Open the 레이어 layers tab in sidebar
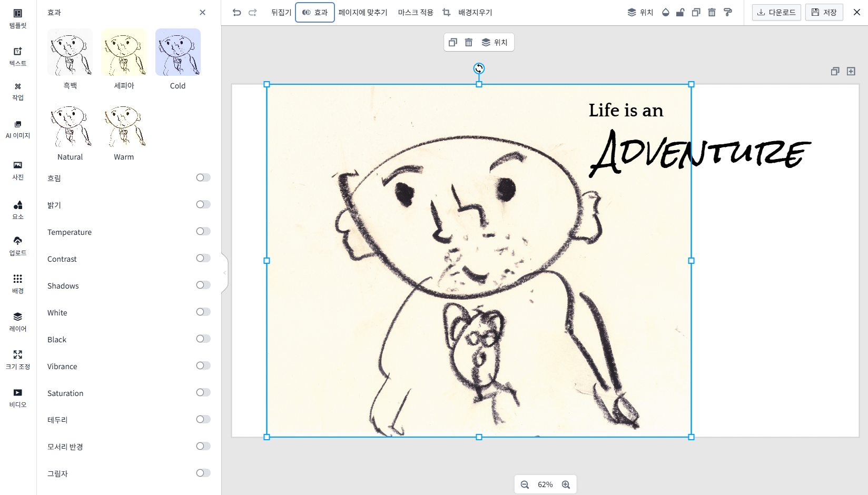Image resolution: width=868 pixels, height=495 pixels. coord(18,322)
